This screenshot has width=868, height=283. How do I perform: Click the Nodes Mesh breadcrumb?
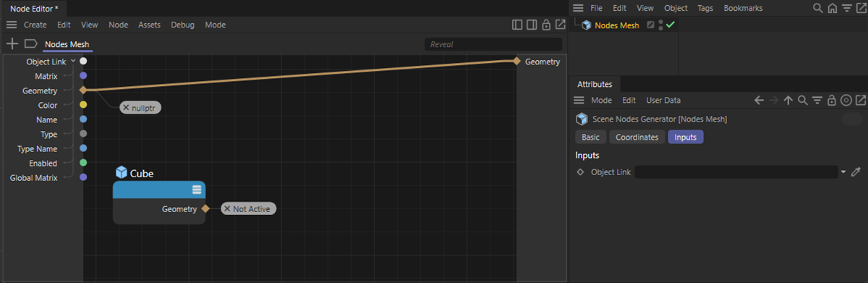(x=67, y=44)
